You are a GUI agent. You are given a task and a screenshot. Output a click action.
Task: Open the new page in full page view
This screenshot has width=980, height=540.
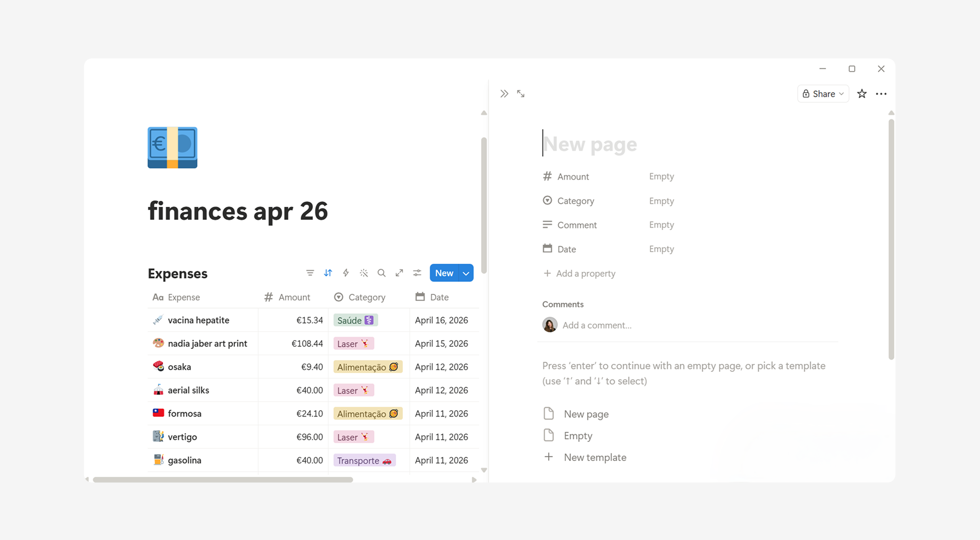point(521,94)
